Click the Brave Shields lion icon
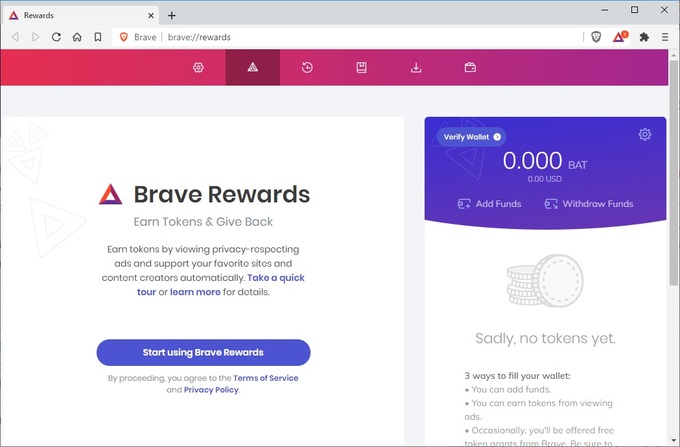Viewport: 680px width, 447px height. click(596, 37)
